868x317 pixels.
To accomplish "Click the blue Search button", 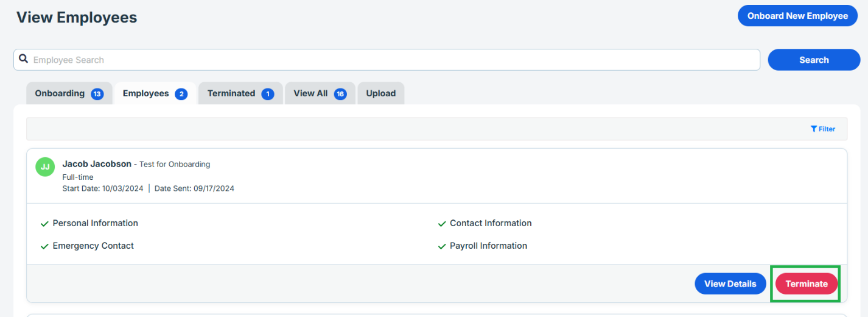I will (814, 60).
